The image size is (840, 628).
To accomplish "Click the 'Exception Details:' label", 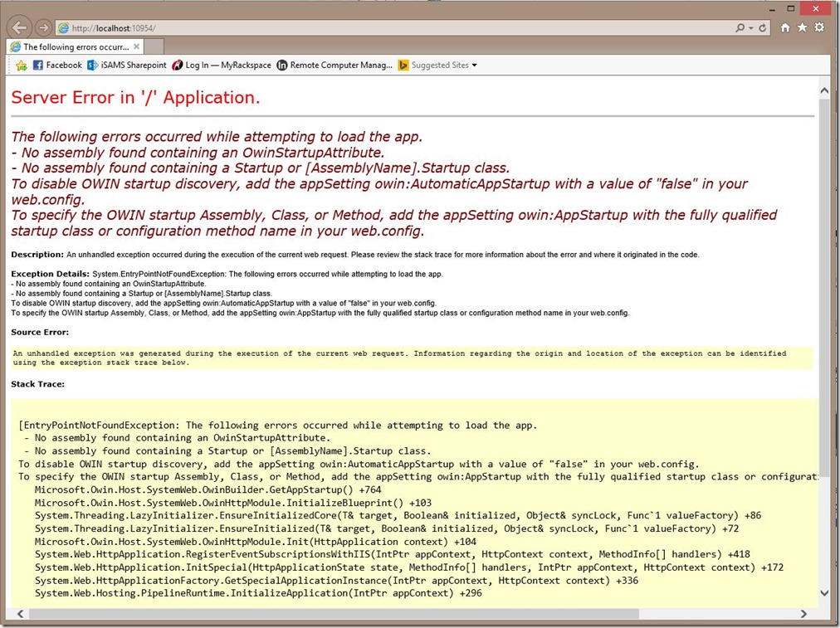I will point(50,274).
